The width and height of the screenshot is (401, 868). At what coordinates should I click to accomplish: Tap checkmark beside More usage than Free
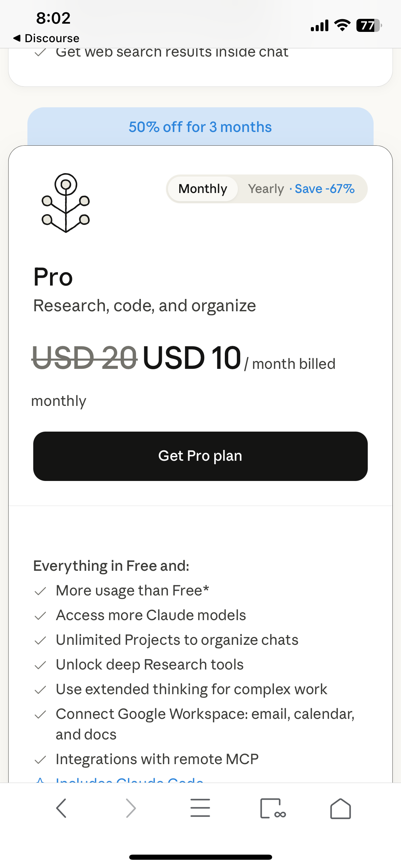pos(40,591)
